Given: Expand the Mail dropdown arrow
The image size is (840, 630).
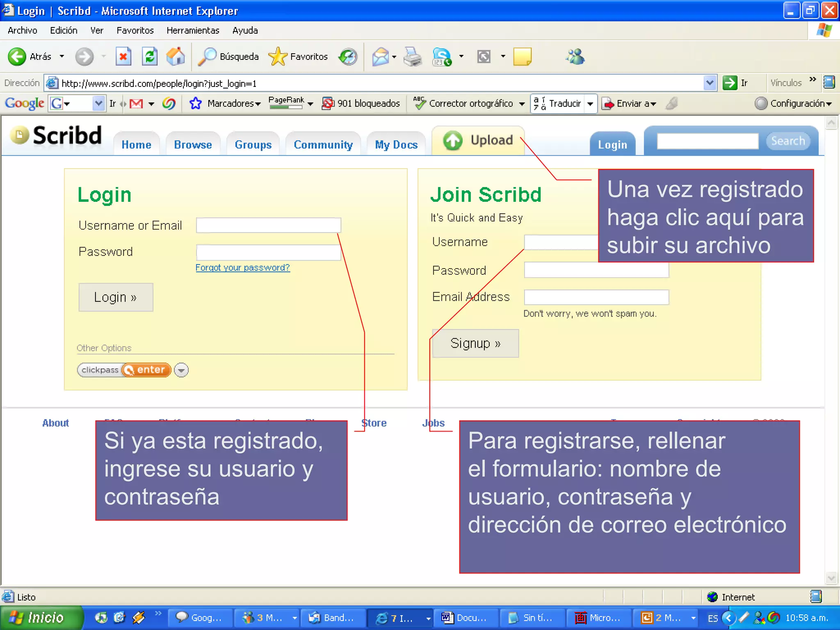Looking at the screenshot, I should (394, 57).
